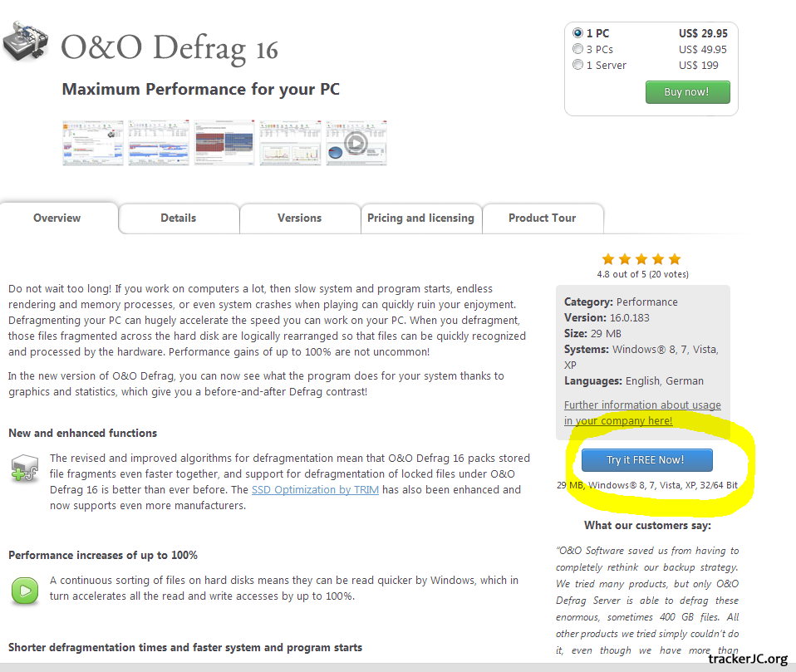Follow the SSD Optimization by TRIM link
Screen dimensions: 796x672
point(315,490)
